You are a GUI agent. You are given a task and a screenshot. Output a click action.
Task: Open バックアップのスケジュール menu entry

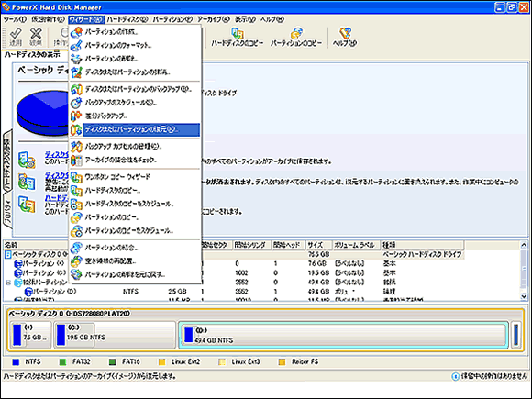point(135,103)
